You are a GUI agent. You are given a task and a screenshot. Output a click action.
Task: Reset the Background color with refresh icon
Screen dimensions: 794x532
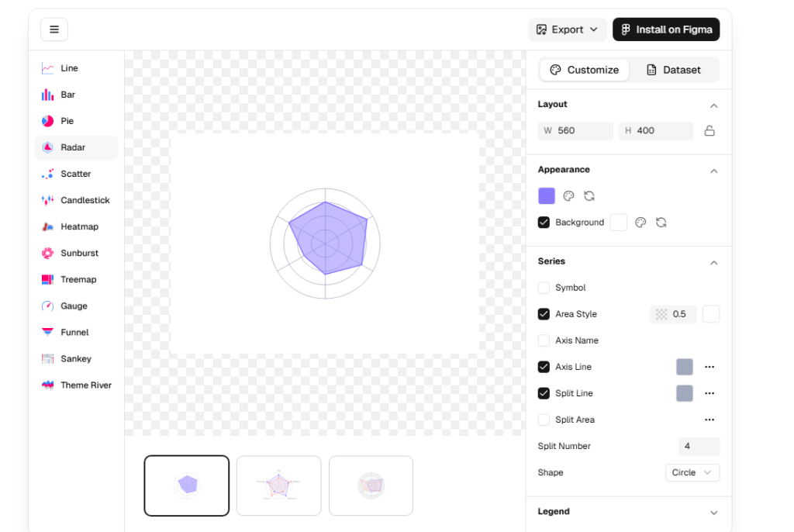pos(661,223)
